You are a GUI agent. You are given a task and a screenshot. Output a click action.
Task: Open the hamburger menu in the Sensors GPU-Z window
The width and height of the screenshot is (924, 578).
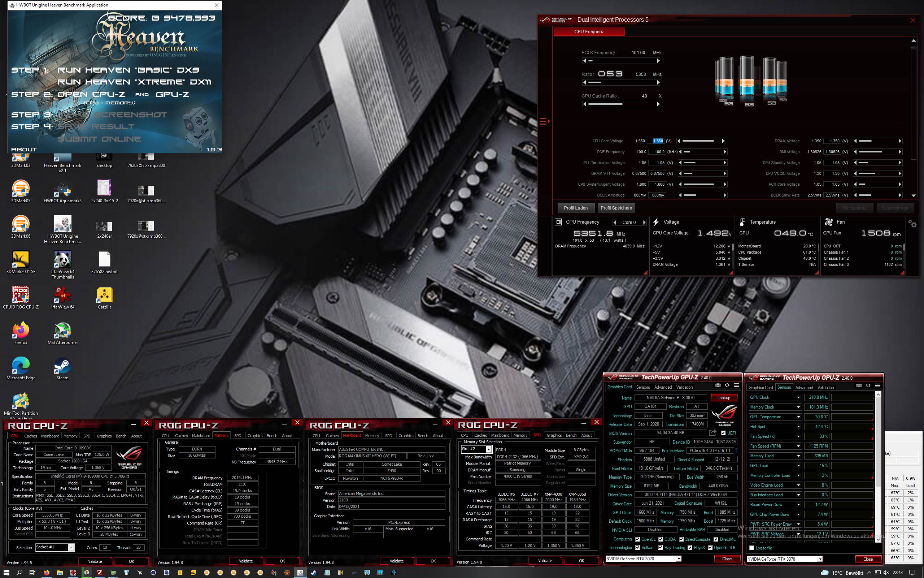877,386
